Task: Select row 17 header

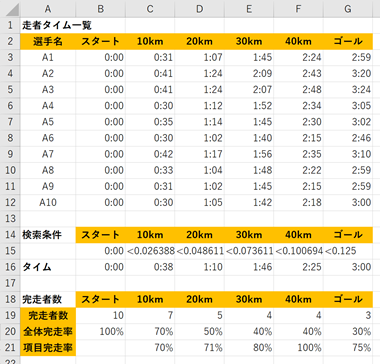Action: click(10, 283)
